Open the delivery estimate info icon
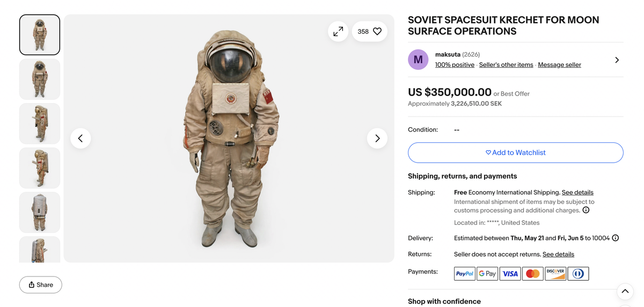644x307 pixels. (616, 238)
